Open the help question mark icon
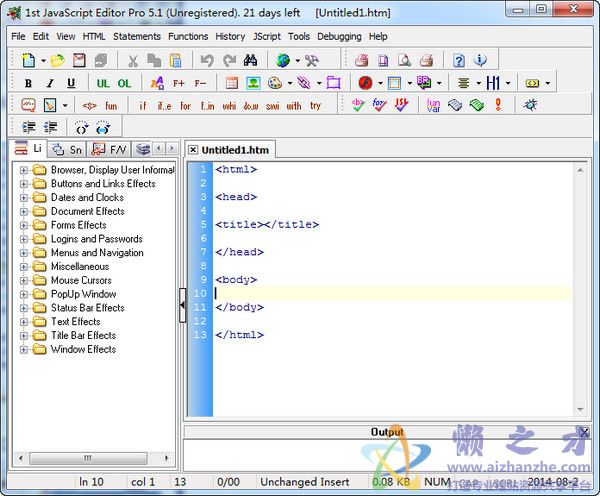600x496 pixels. pos(459,60)
